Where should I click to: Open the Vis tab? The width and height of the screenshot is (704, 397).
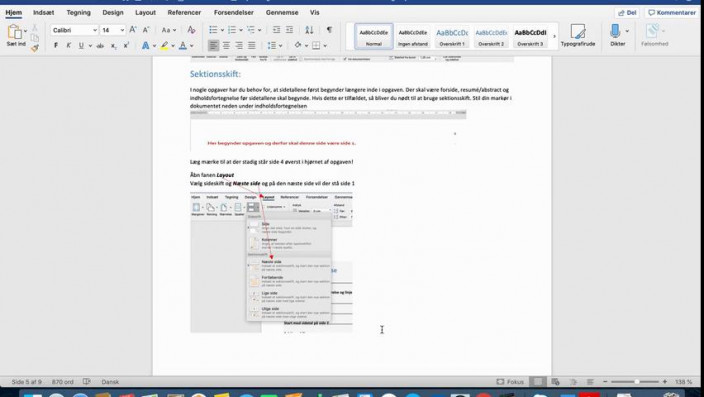315,13
